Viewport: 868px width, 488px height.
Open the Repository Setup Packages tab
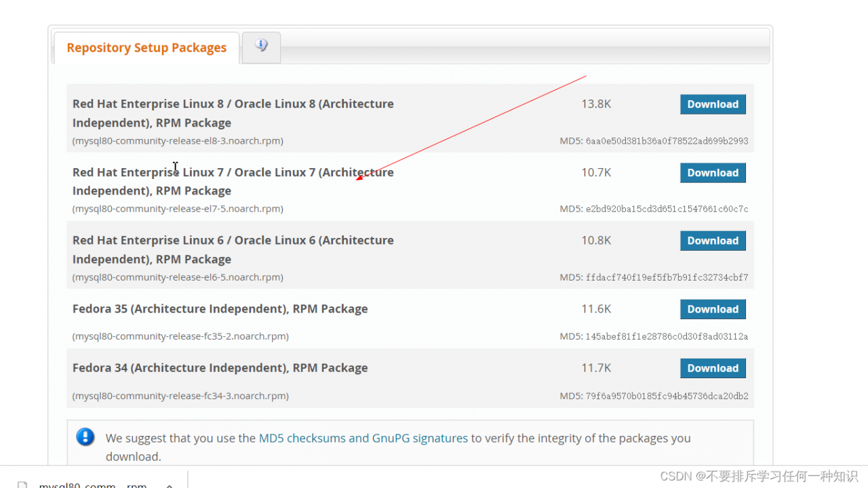pos(146,48)
